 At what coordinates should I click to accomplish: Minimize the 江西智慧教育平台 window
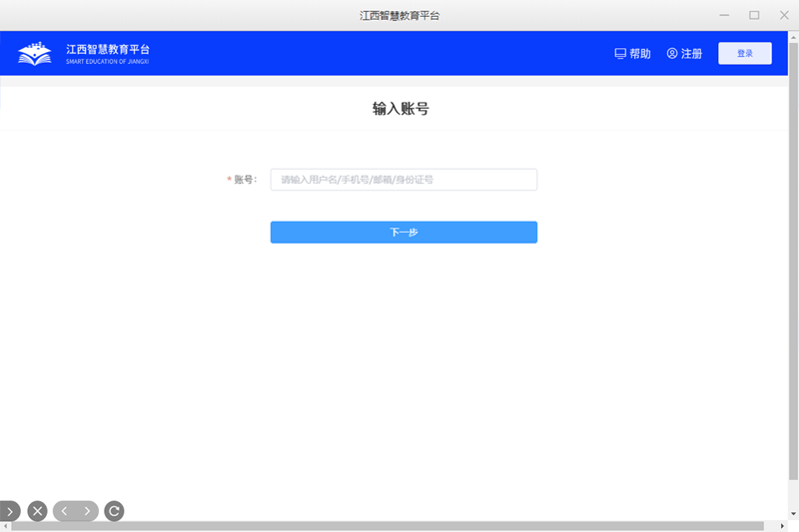(x=724, y=15)
